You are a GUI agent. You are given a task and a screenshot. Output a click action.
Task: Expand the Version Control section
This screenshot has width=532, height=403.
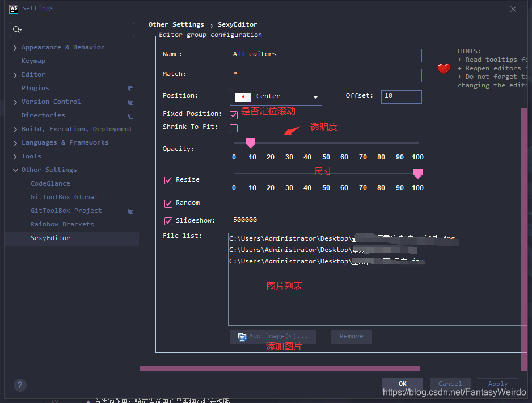[x=15, y=102]
